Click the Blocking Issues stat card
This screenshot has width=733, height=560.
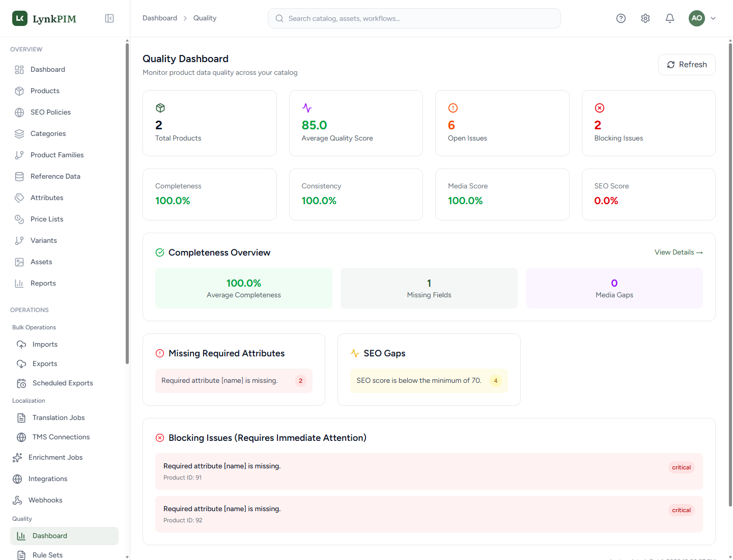[649, 123]
